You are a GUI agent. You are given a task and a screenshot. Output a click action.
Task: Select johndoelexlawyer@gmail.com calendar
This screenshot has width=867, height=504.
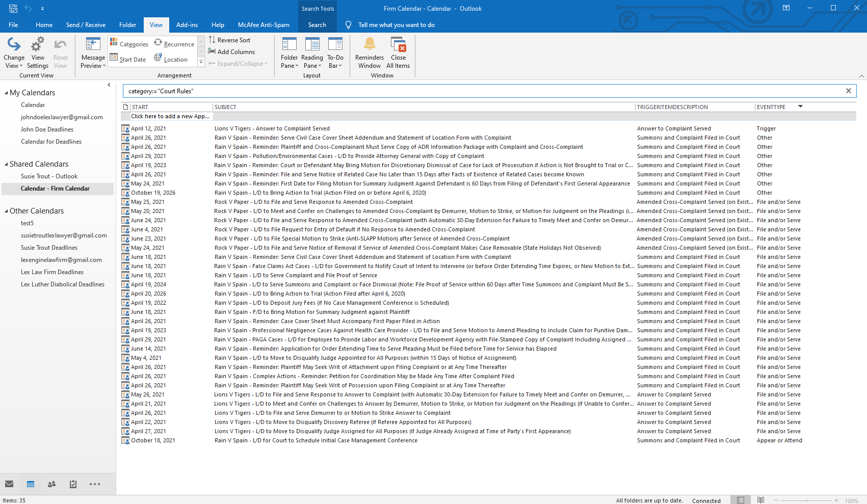[62, 117]
